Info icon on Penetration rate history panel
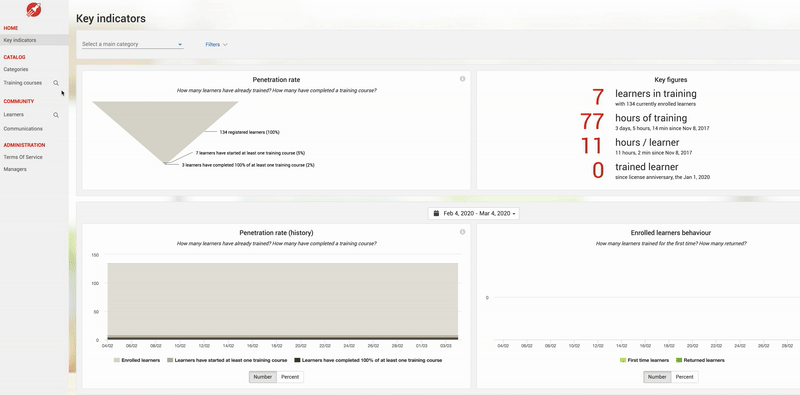The height and width of the screenshot is (395, 800). tap(462, 232)
